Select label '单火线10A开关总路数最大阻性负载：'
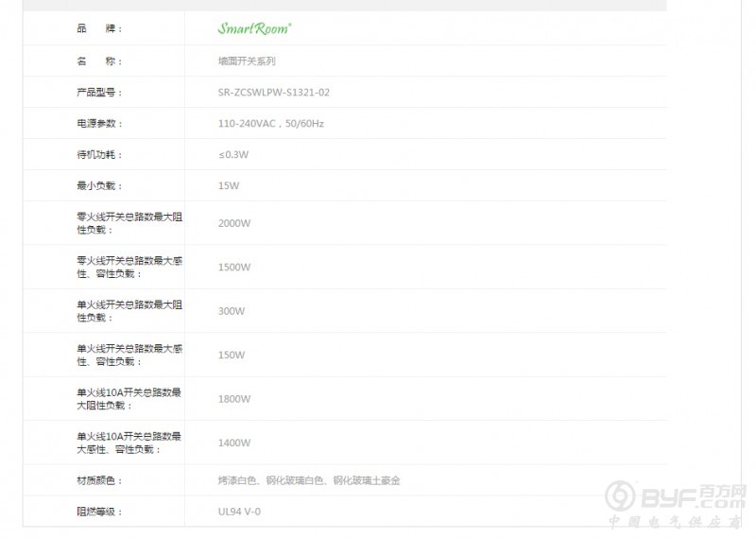Screen dimensions: 756x539 click(x=129, y=399)
